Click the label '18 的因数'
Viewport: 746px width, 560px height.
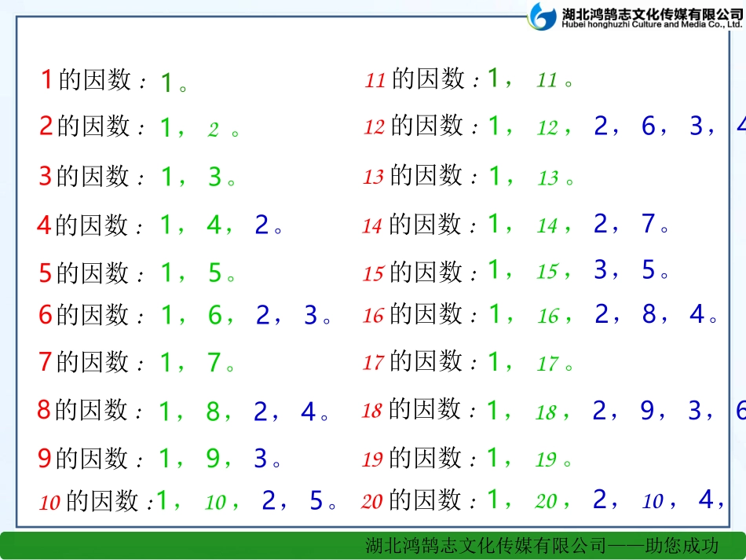(x=411, y=409)
